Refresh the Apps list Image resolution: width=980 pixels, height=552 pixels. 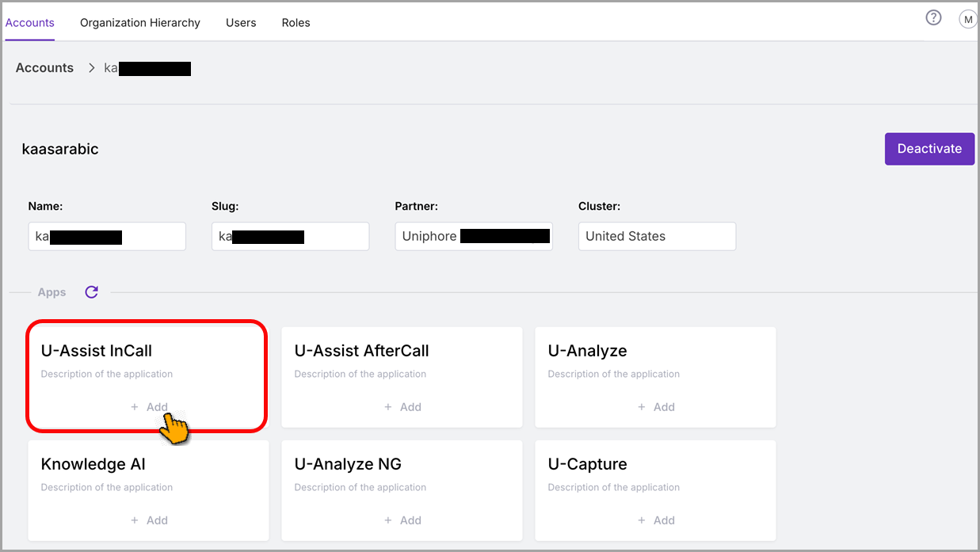click(x=92, y=292)
